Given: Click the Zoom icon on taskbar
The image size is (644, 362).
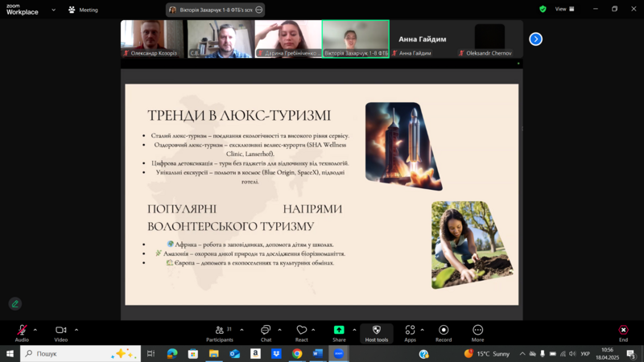Looking at the screenshot, I should click(x=339, y=353).
